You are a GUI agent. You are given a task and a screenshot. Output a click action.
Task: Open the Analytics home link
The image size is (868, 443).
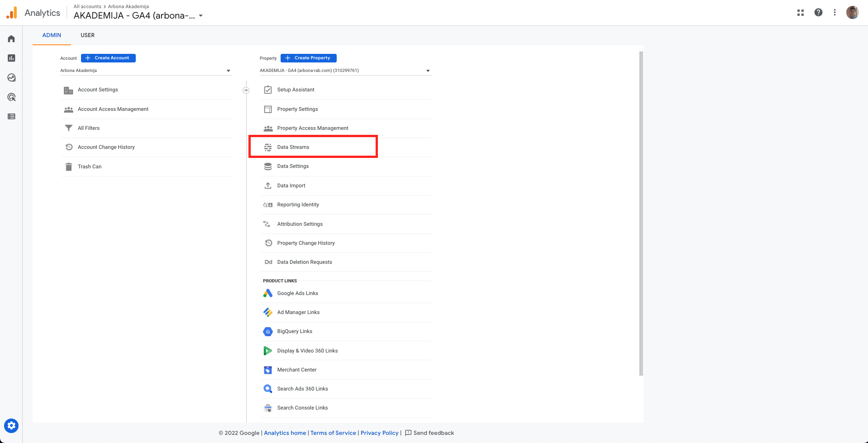tap(285, 433)
